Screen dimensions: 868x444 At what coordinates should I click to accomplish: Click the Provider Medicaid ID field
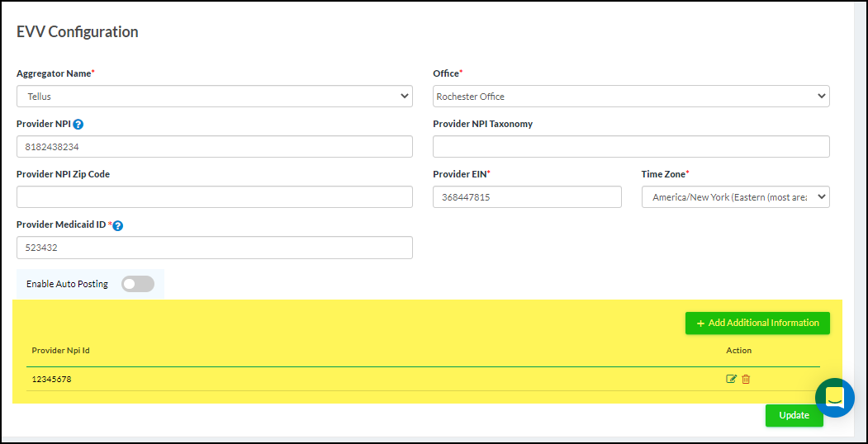[214, 248]
